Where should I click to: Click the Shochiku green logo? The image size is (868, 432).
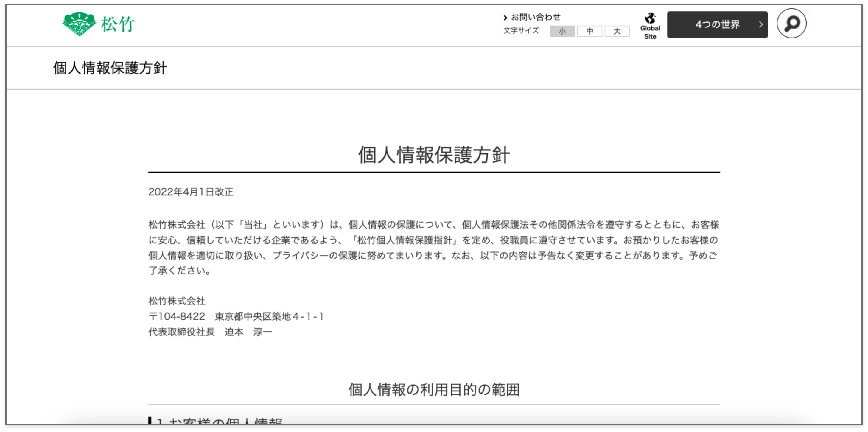point(98,24)
